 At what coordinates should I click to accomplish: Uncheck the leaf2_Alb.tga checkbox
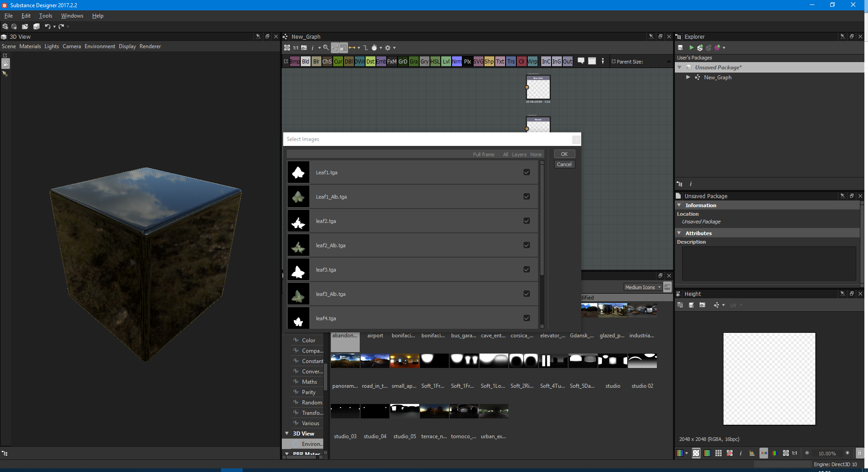(x=526, y=245)
